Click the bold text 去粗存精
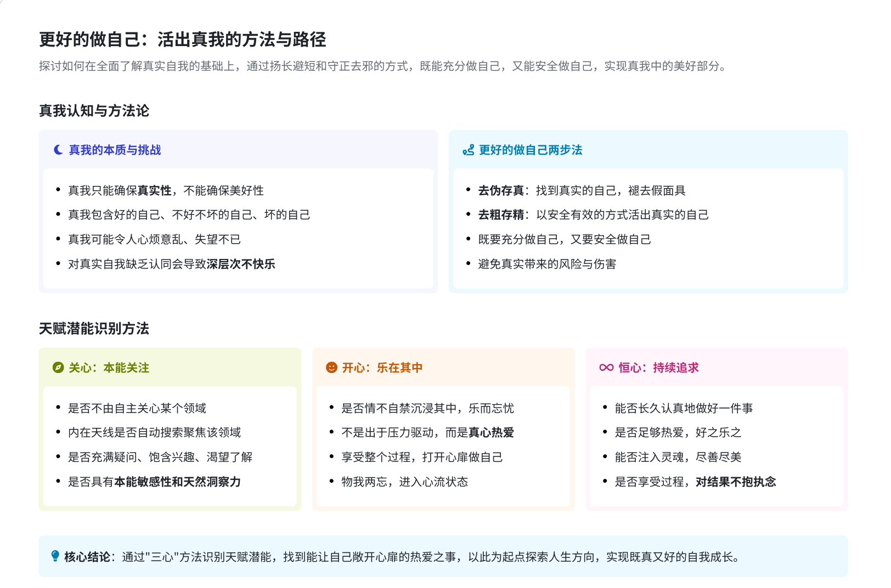 [x=500, y=214]
